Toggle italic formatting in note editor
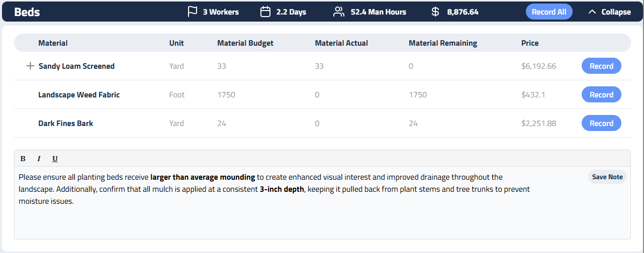Viewport: 644px width, 253px height. 39,159
